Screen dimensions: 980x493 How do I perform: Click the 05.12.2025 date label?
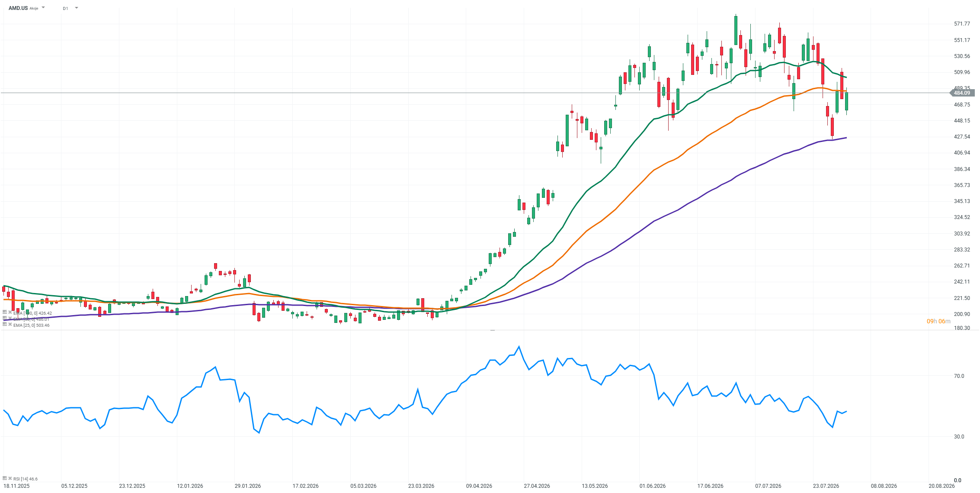click(74, 486)
